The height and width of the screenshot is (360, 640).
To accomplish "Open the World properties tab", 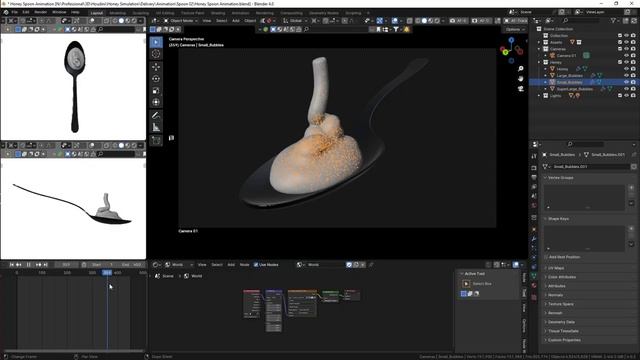I will click(533, 205).
